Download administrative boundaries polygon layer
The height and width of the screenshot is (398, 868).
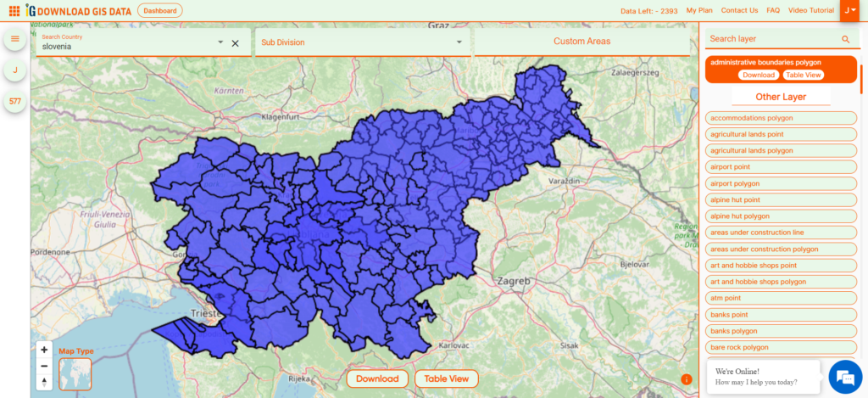759,75
